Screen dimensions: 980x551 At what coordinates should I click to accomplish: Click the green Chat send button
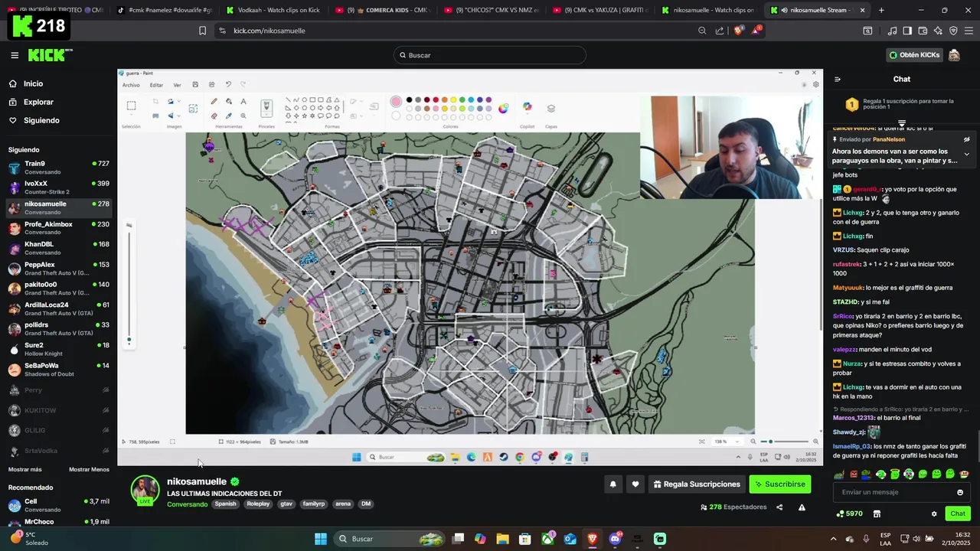coord(958,514)
